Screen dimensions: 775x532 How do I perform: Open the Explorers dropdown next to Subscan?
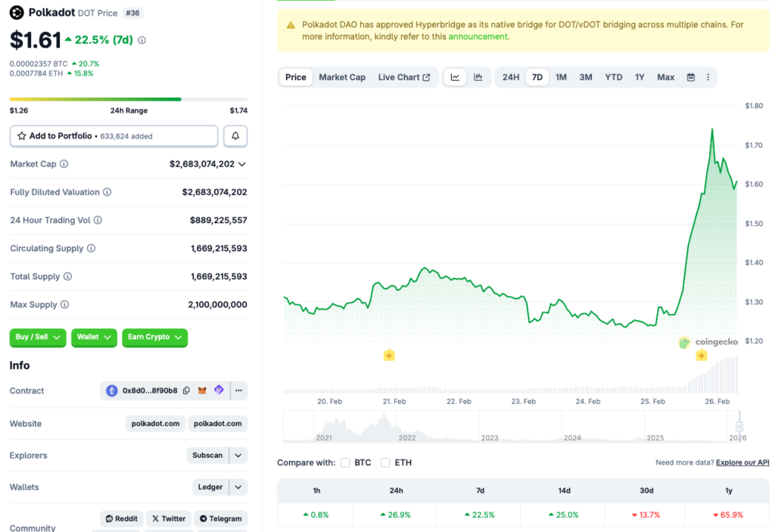237,455
